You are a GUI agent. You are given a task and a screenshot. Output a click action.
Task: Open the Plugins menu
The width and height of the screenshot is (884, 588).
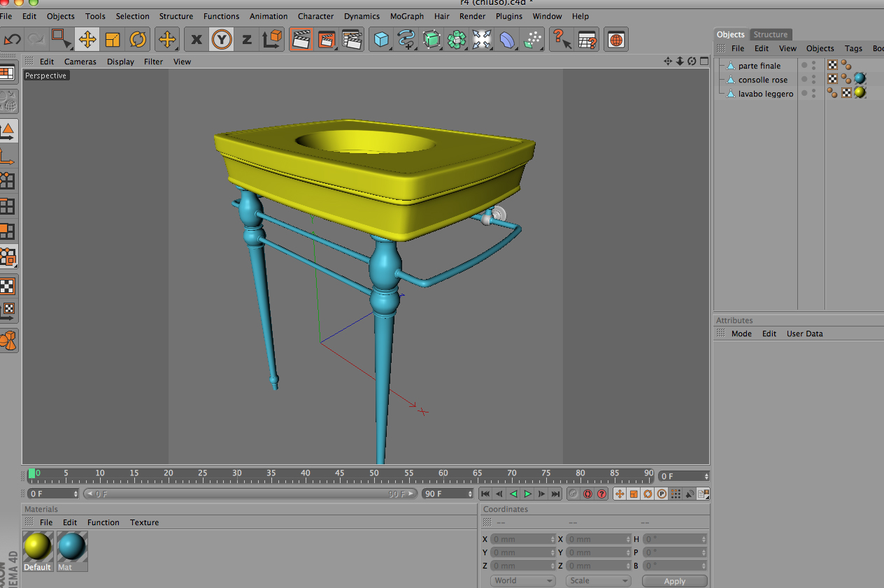509,16
